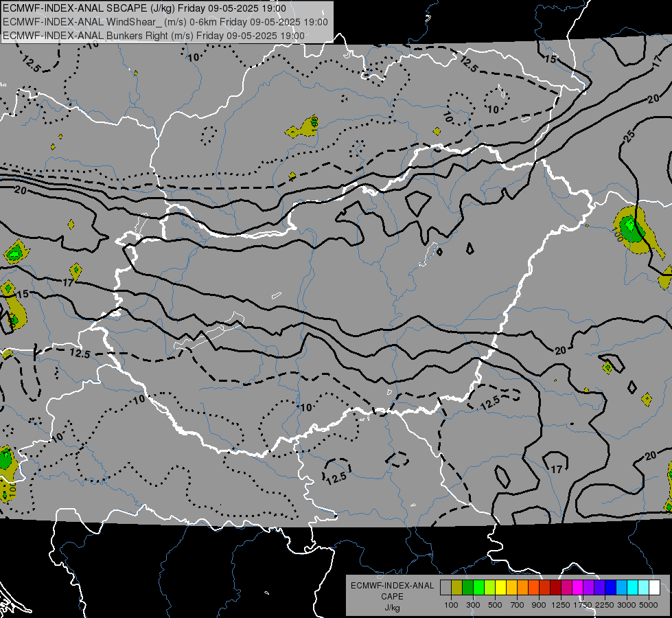Click the ECMWF-INDEX-ANAL label in the legend
Image resolution: width=672 pixels, height=618 pixels.
pos(392,586)
